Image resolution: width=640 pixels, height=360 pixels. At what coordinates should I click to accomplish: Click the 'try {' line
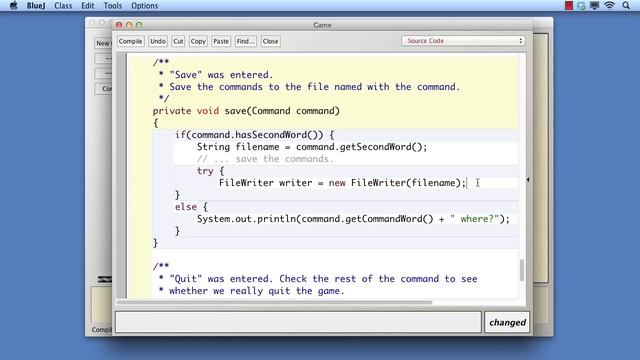click(211, 171)
